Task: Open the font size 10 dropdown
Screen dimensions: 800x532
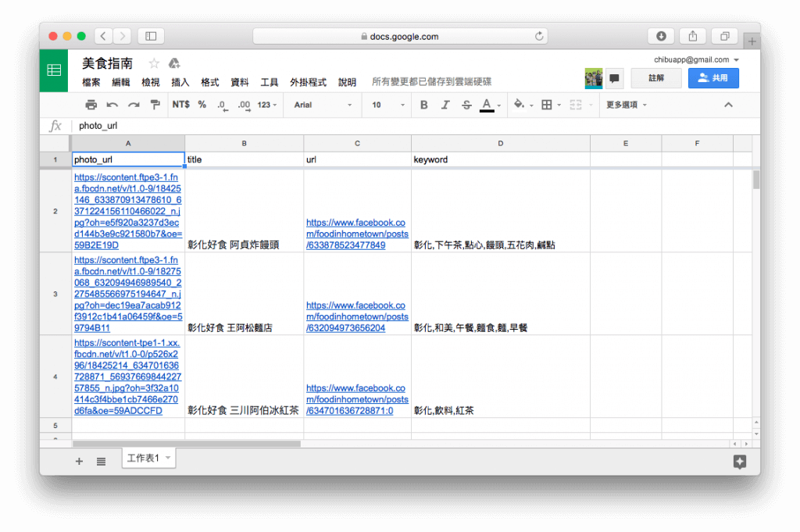Action: (x=387, y=105)
